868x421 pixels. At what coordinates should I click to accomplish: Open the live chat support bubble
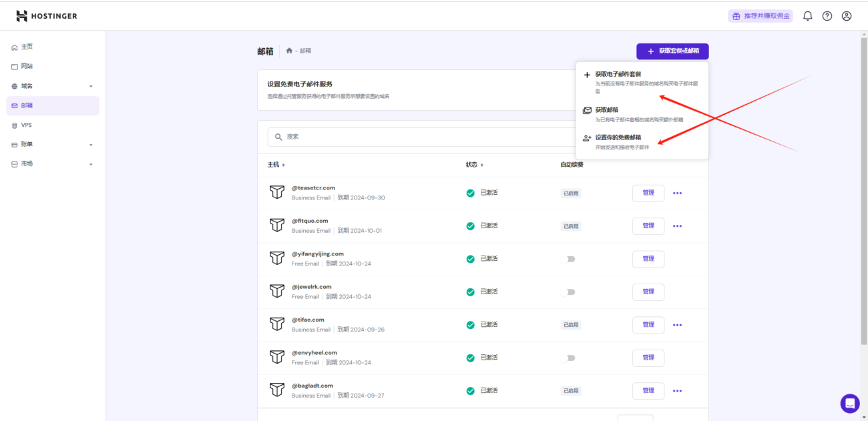point(849,403)
